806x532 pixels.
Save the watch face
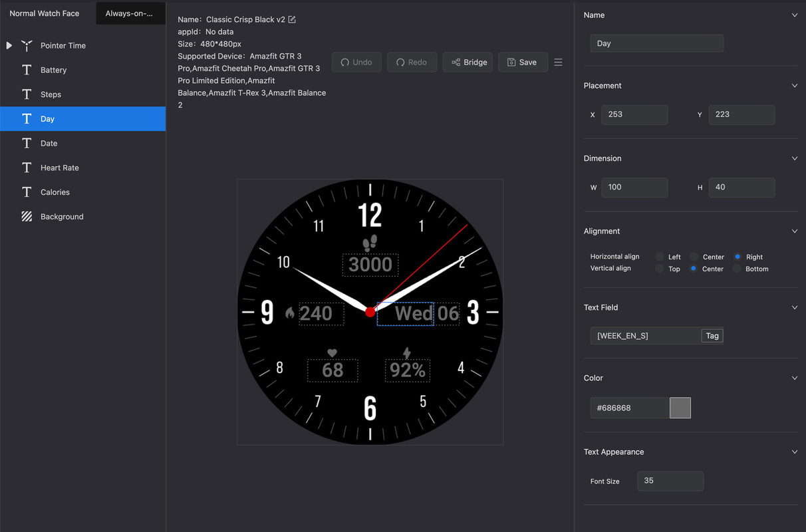[x=523, y=62]
